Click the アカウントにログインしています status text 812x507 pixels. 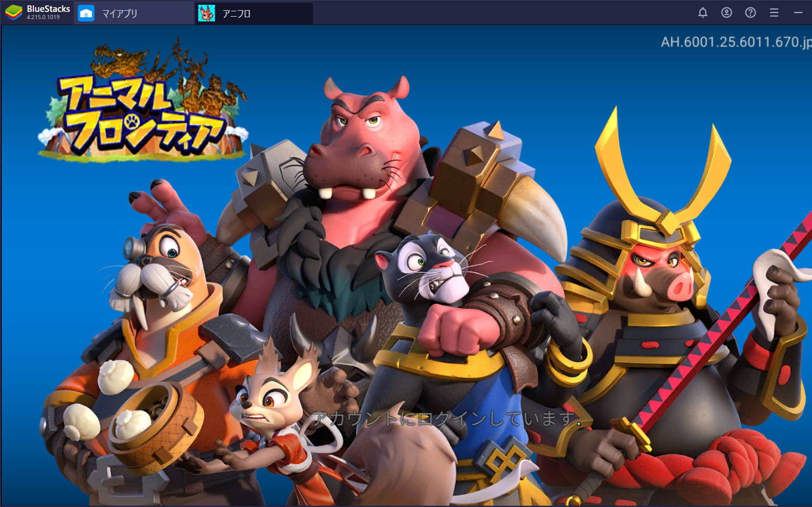[446, 419]
